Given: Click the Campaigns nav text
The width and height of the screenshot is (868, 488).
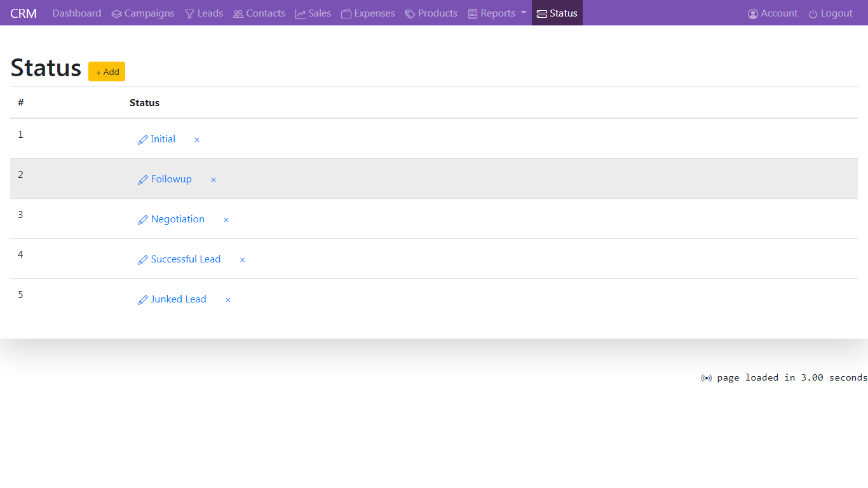Looking at the screenshot, I should (149, 13).
